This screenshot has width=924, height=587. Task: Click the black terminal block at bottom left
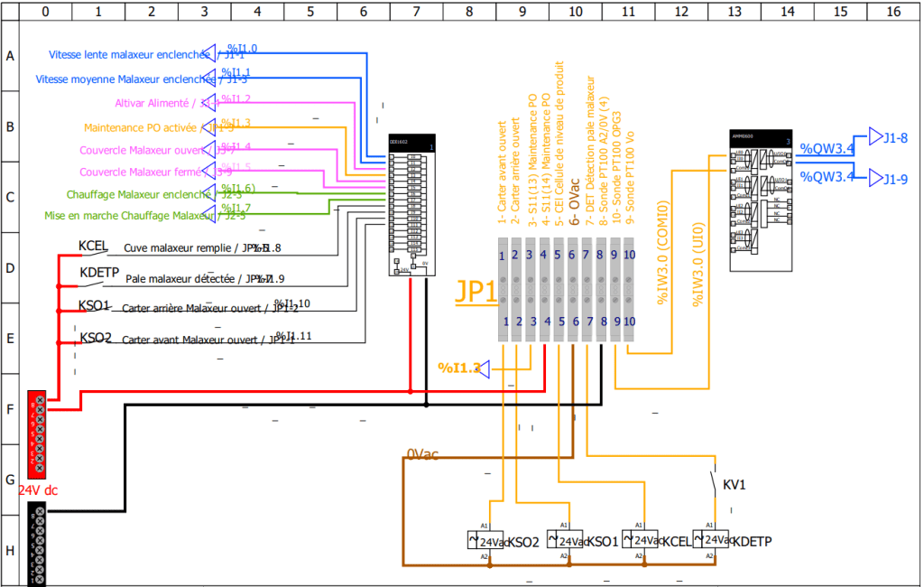[x=37, y=544]
